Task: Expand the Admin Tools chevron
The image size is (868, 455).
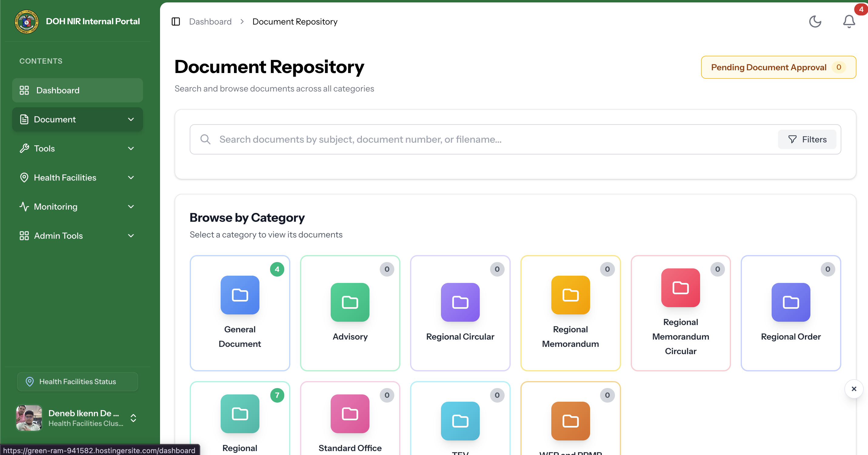Action: [x=131, y=236]
